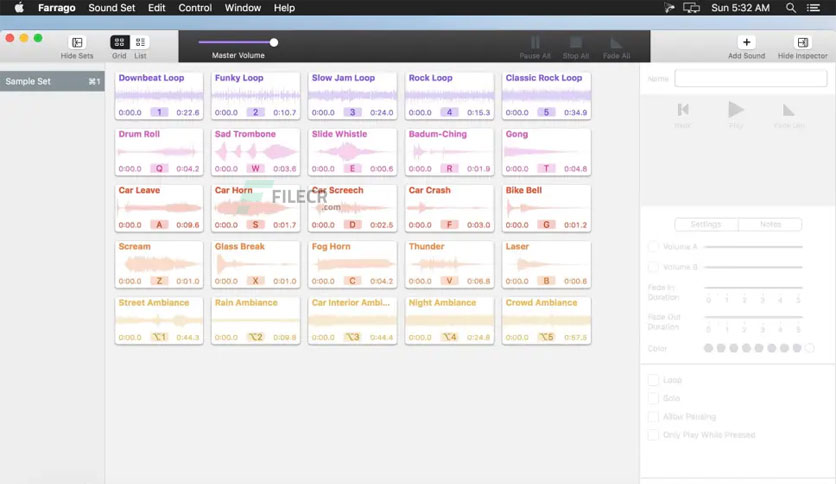
Task: Trigger the Badum-Ching sound tile
Action: click(449, 152)
